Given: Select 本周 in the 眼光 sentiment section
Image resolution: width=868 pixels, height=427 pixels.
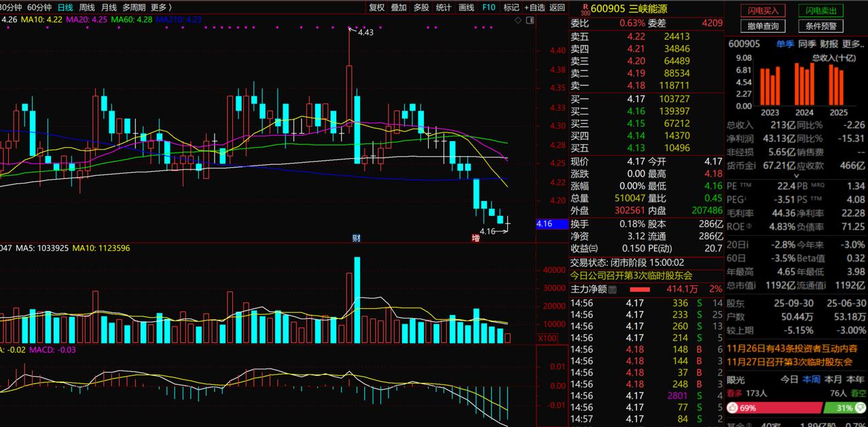Looking at the screenshot, I should click(811, 379).
